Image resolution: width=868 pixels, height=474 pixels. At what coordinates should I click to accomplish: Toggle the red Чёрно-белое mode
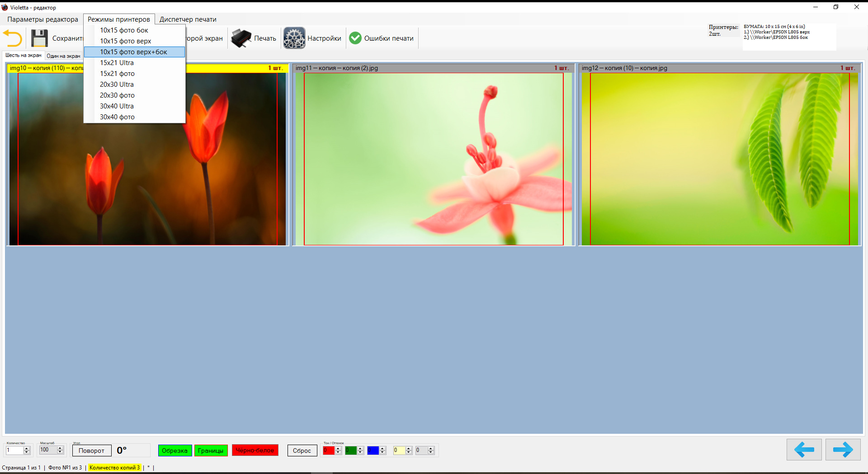(255, 451)
